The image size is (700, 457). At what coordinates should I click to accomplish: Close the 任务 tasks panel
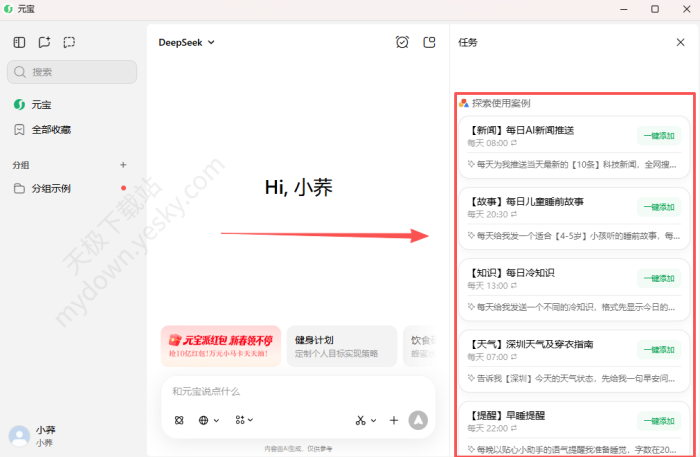[681, 42]
